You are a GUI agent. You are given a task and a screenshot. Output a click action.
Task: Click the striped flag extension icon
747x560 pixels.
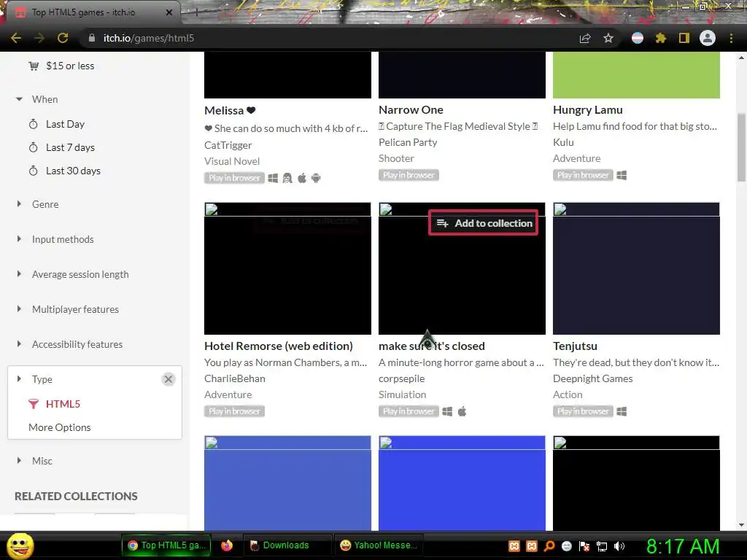(638, 38)
